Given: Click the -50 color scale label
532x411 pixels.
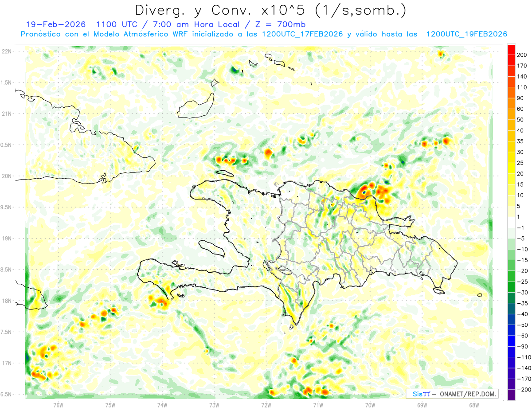Looking at the screenshot, I should point(522,325).
